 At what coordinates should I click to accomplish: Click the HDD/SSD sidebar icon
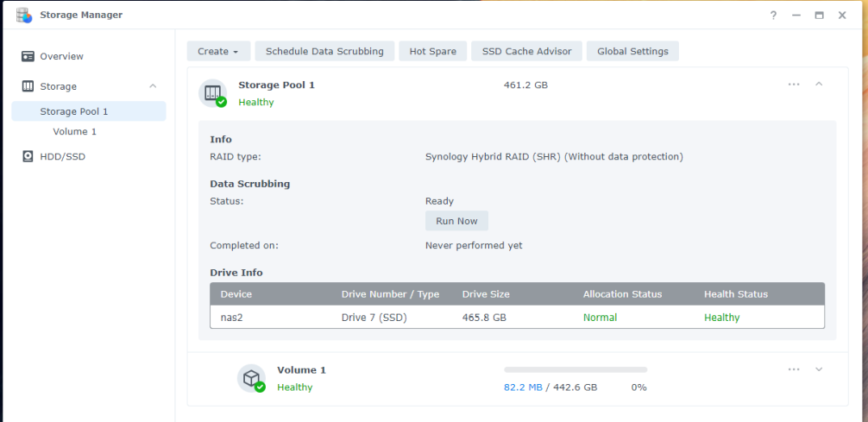coord(28,156)
